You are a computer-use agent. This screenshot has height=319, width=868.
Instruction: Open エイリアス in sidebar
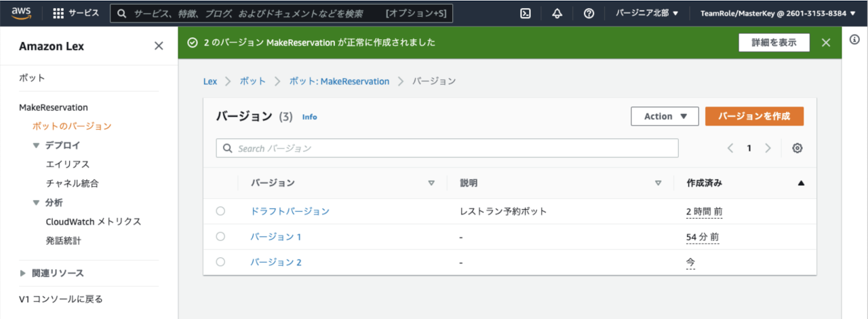pos(68,164)
